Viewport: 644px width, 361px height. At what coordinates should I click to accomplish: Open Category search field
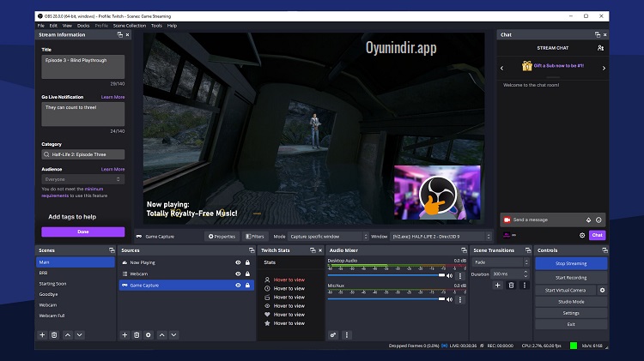(x=83, y=154)
